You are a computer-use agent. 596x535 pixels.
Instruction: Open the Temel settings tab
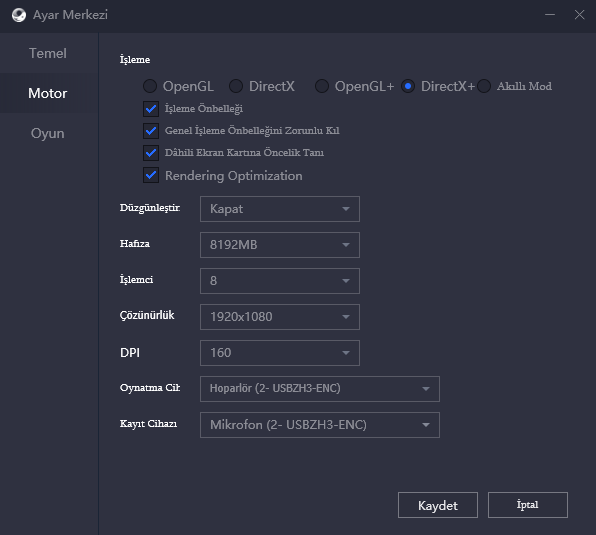pyautogui.click(x=48, y=53)
